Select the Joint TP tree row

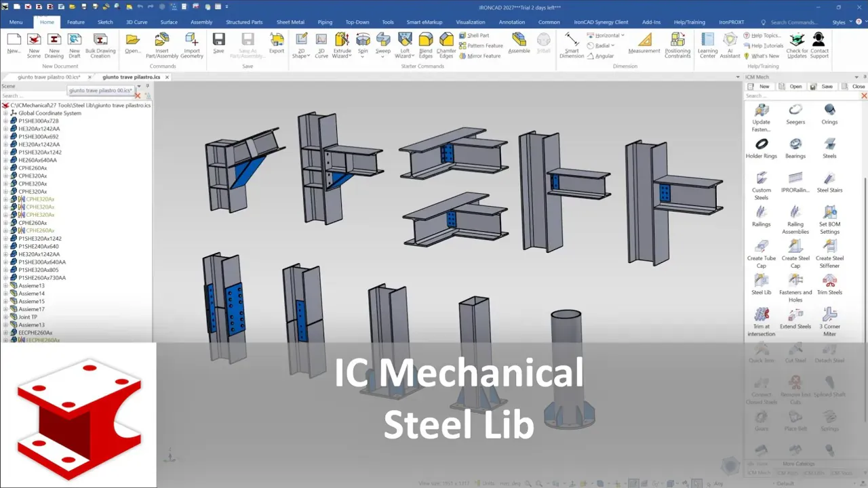pyautogui.click(x=28, y=317)
